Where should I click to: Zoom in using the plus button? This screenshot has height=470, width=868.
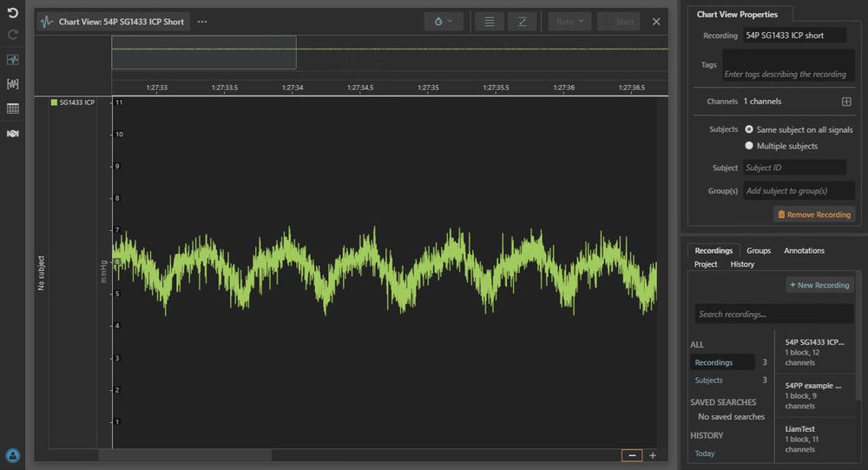(x=653, y=455)
